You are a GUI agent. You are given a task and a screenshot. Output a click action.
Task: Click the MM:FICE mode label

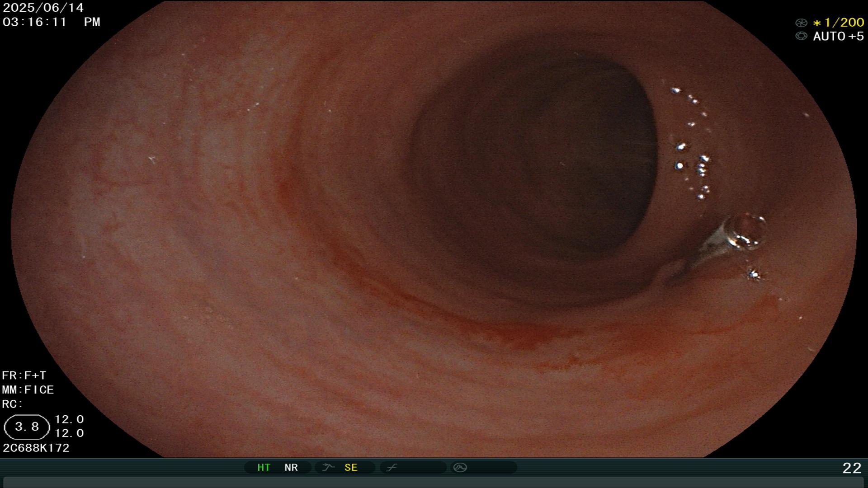click(x=28, y=389)
